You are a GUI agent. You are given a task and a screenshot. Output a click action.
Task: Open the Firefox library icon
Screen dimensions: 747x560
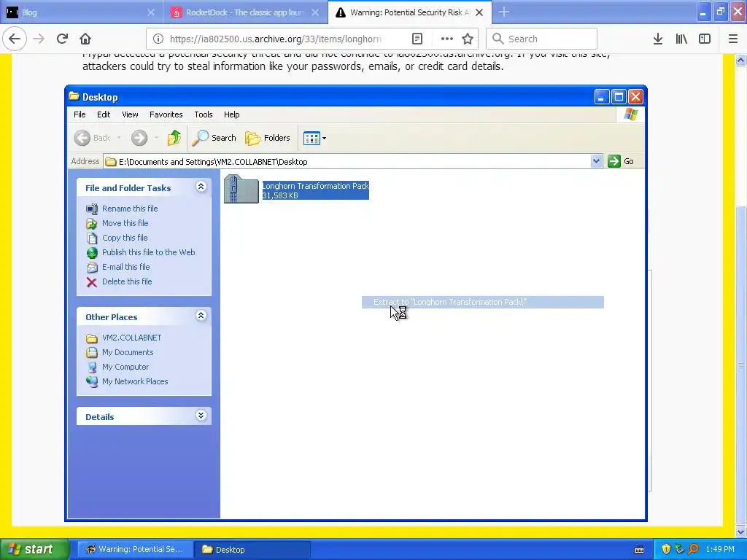point(681,39)
